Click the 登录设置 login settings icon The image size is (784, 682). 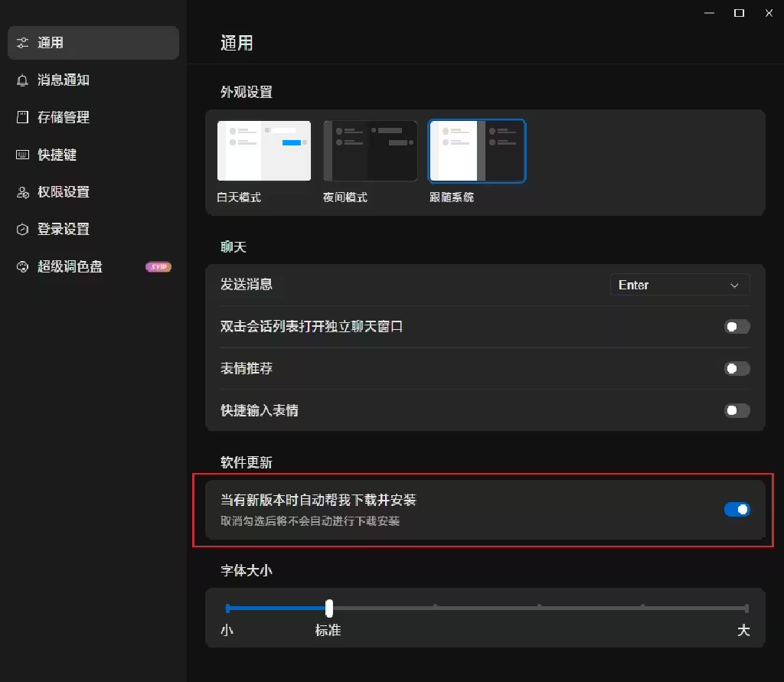(21, 229)
